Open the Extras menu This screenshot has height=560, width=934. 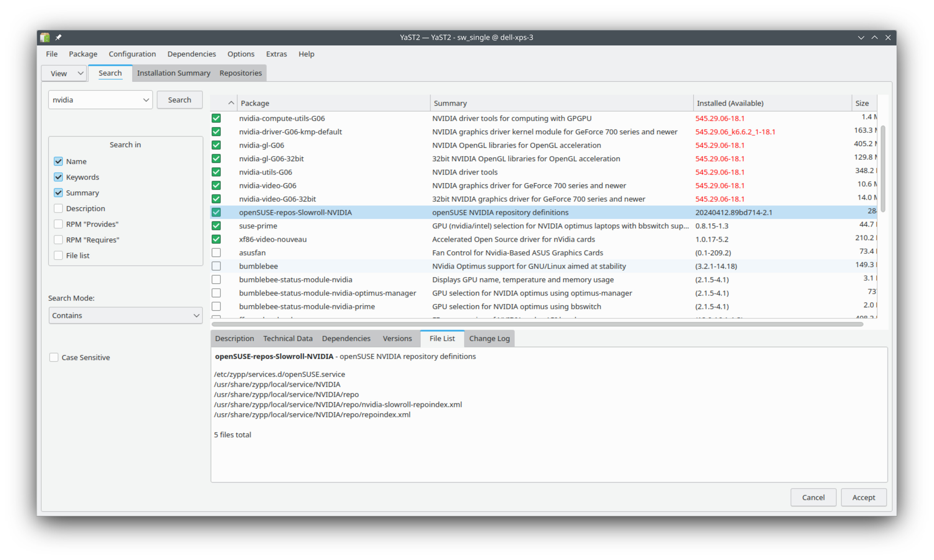point(276,54)
